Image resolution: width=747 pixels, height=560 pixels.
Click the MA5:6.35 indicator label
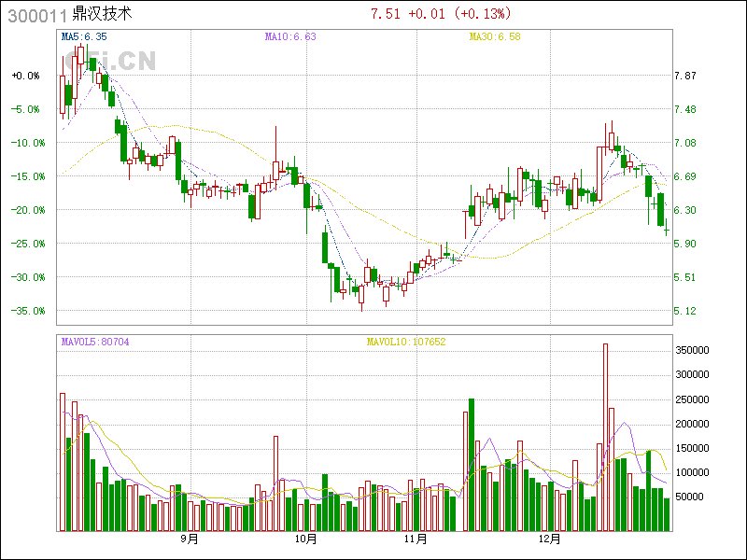click(84, 37)
